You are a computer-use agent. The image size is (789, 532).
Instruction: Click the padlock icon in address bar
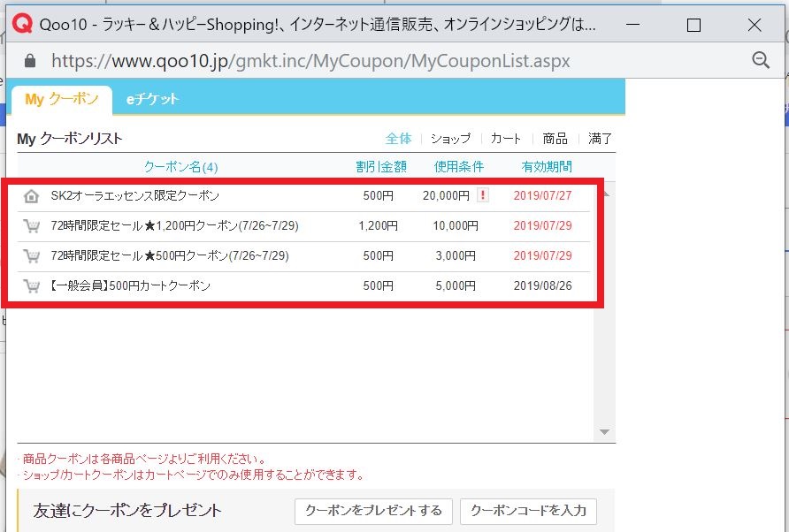[30, 61]
